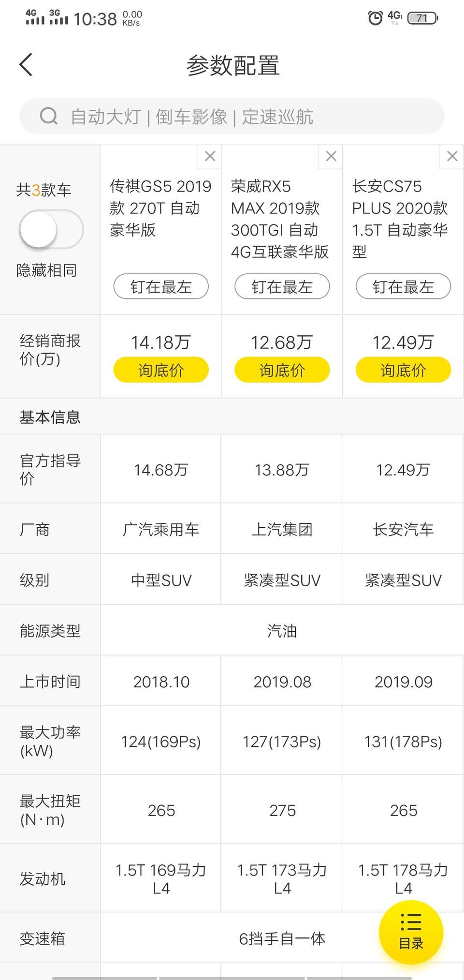Tap the 上汽集团 manufacturer cell

click(282, 529)
